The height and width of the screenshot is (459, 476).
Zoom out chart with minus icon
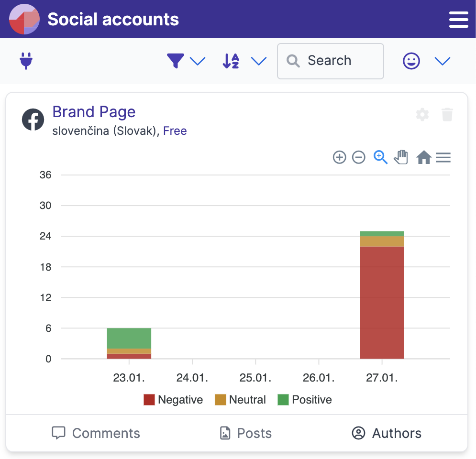(358, 157)
